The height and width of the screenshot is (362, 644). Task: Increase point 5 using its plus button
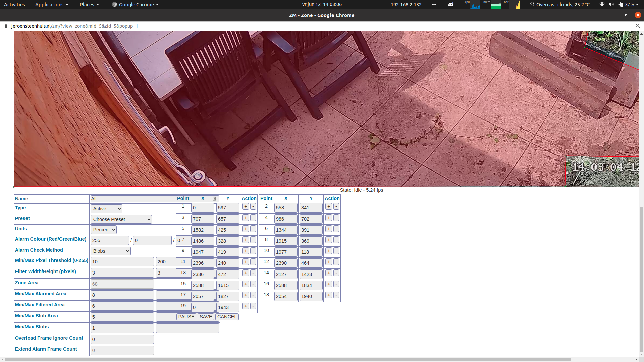pyautogui.click(x=245, y=229)
